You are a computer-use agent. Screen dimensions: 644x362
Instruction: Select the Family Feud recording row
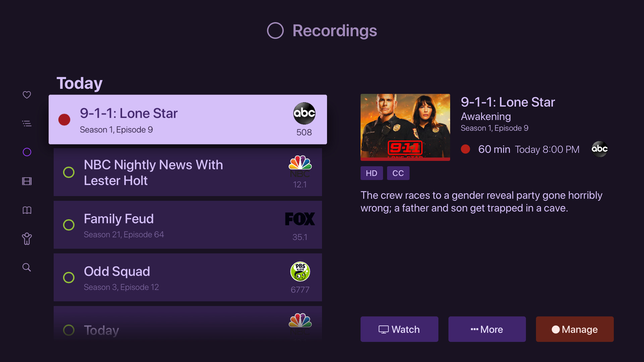click(x=188, y=225)
